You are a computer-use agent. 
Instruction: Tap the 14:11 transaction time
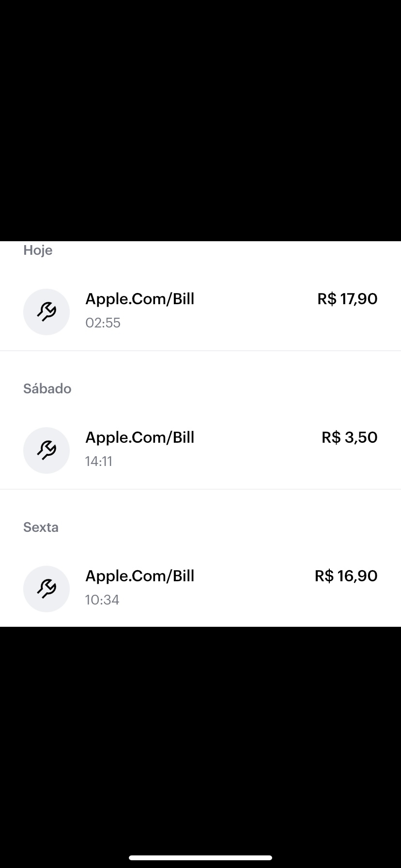[x=99, y=461]
